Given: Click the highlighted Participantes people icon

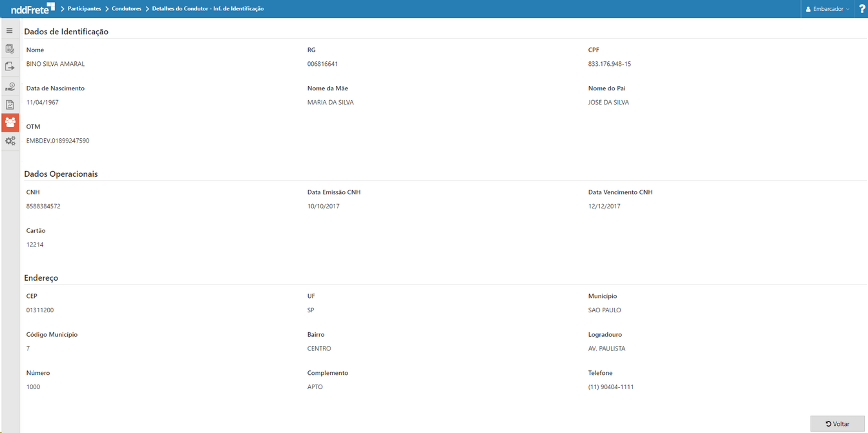Looking at the screenshot, I should point(10,123).
